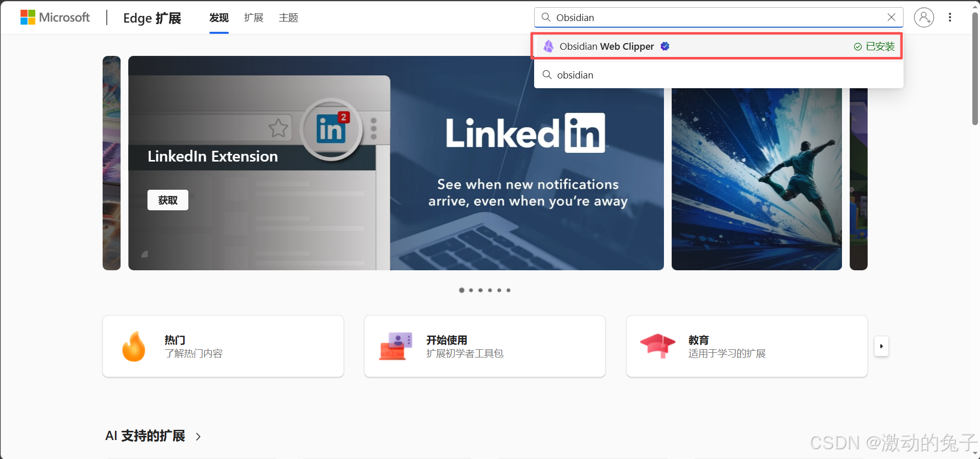
Task: Open the 开始使用 category card
Action: pos(485,346)
